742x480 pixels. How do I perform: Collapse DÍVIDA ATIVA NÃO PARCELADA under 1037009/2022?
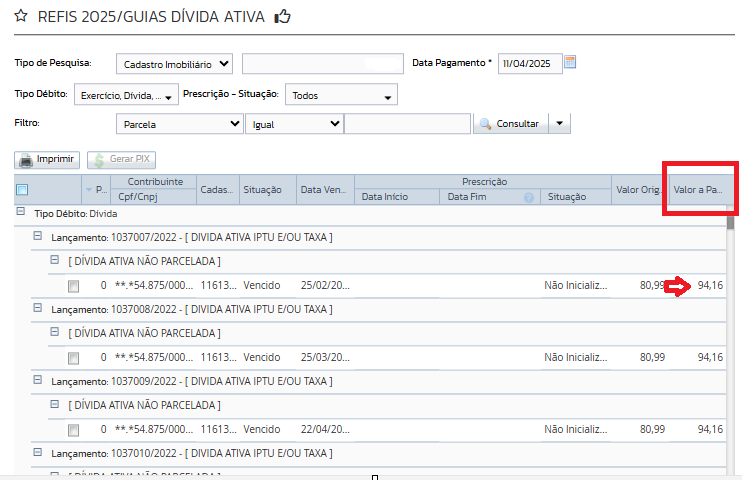pyautogui.click(x=55, y=404)
